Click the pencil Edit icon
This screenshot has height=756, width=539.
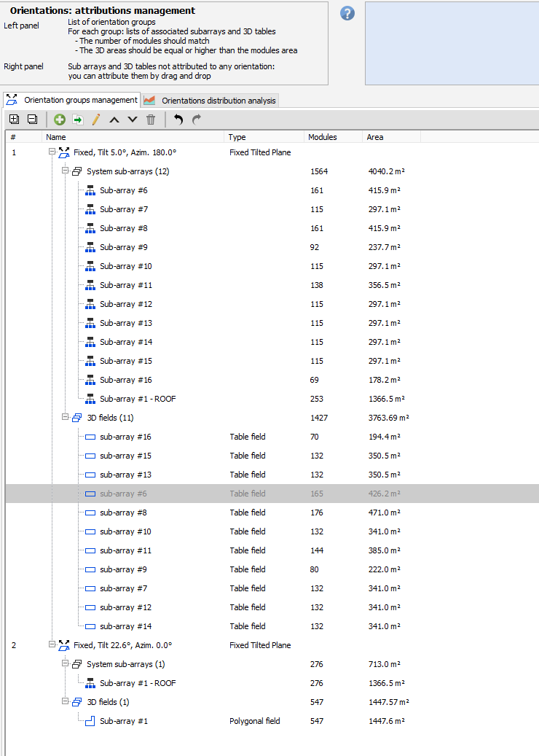(95, 120)
